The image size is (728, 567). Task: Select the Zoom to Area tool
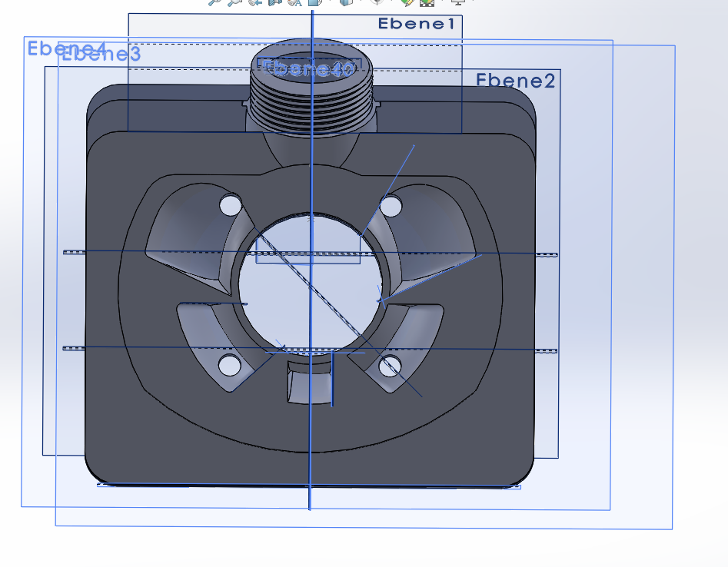coord(234,2)
